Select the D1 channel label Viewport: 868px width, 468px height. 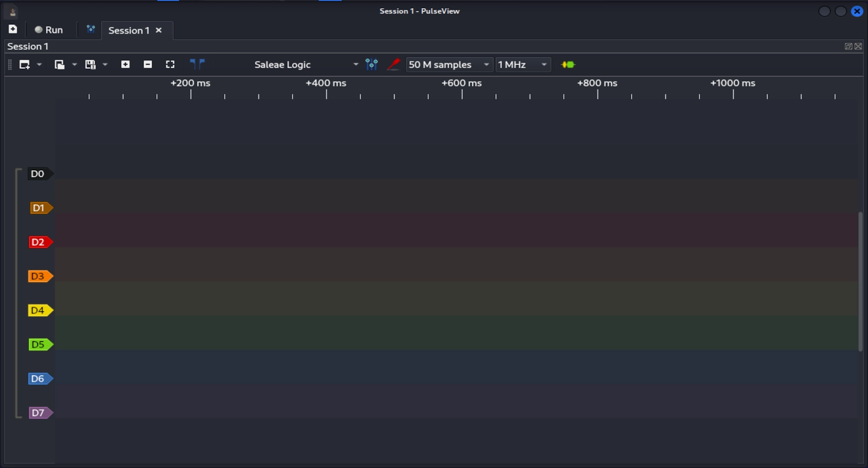click(41, 208)
